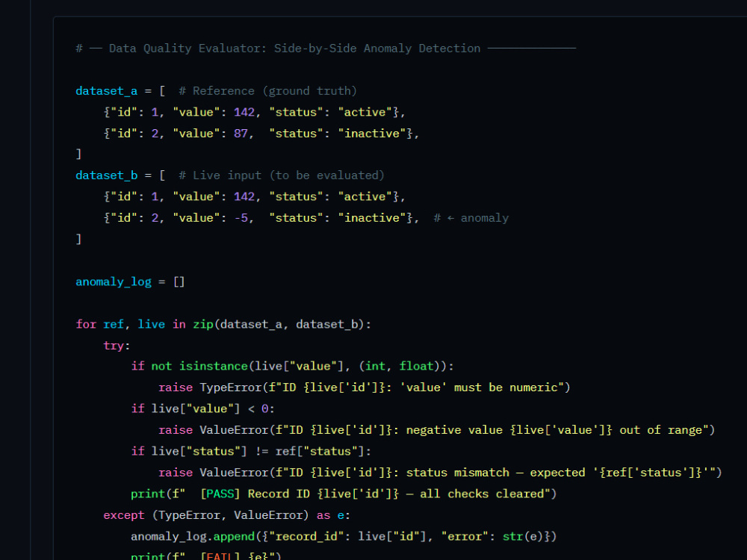Click the comment '# Live input (to be evaluated)'
The image size is (747, 560).
281,175
